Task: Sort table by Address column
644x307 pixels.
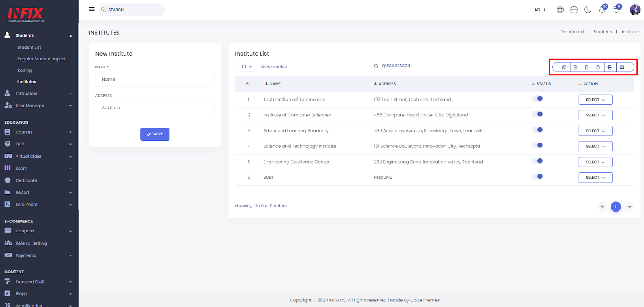Action: tap(385, 84)
